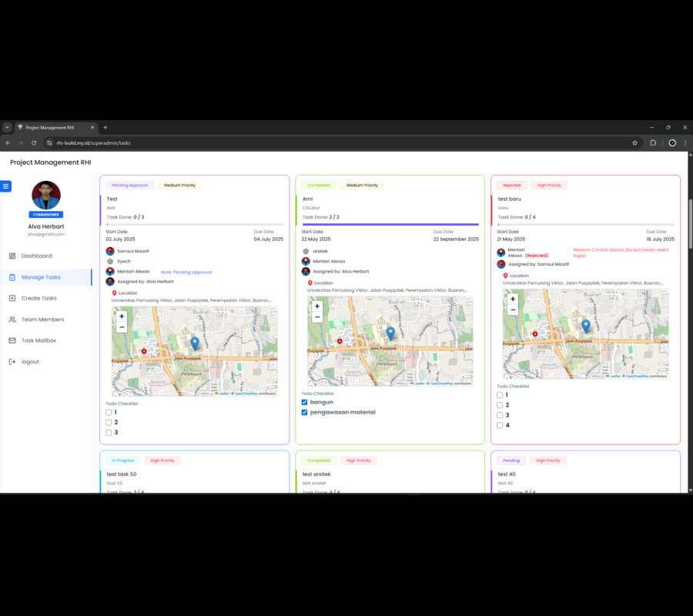693x616 pixels.
Task: Check item 1 in Test task checklist
Action: [x=109, y=412]
